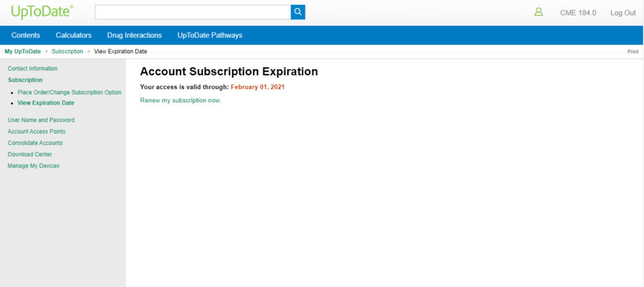This screenshot has width=644, height=287.
Task: Open the Download Center link
Action: [x=30, y=155]
